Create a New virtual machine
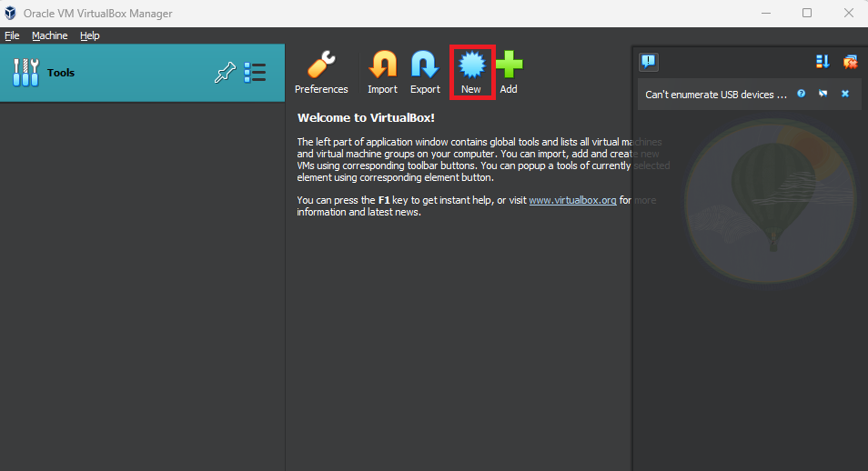The height and width of the screenshot is (471, 868). (x=471, y=73)
